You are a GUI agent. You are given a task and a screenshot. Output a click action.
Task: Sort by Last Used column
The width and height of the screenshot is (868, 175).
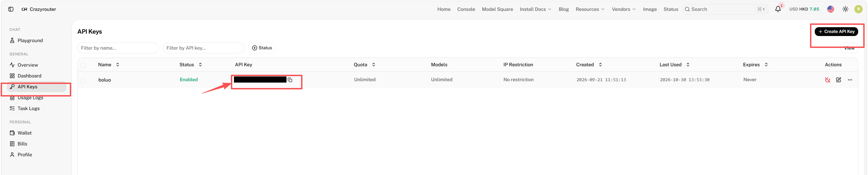pyautogui.click(x=674, y=65)
